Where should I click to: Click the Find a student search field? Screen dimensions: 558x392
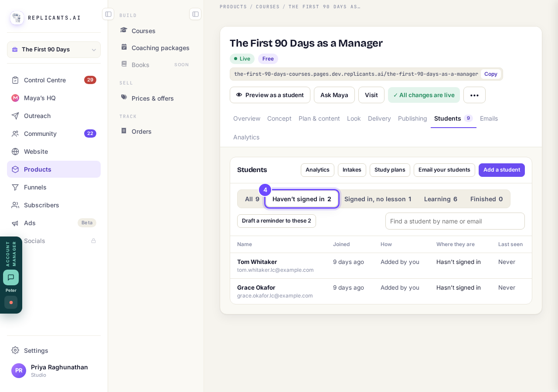point(455,221)
